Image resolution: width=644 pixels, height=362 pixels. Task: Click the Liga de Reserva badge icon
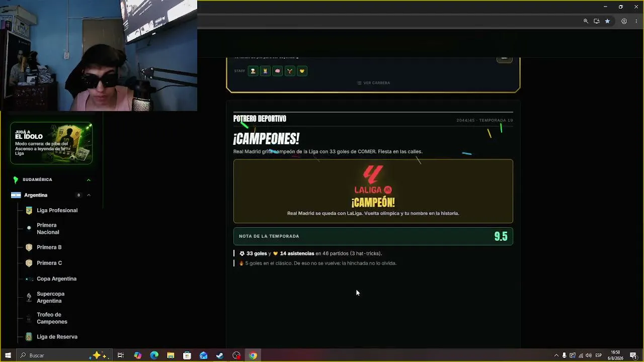coord(29,337)
